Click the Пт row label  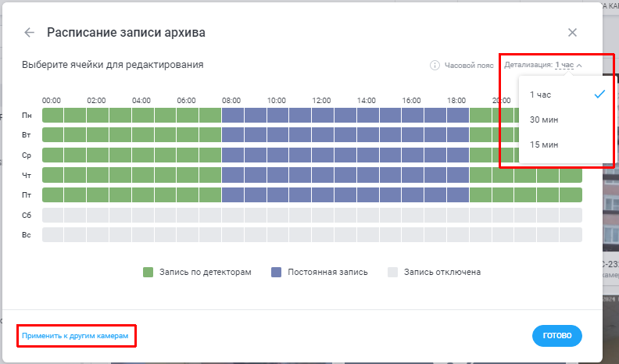[x=26, y=194]
